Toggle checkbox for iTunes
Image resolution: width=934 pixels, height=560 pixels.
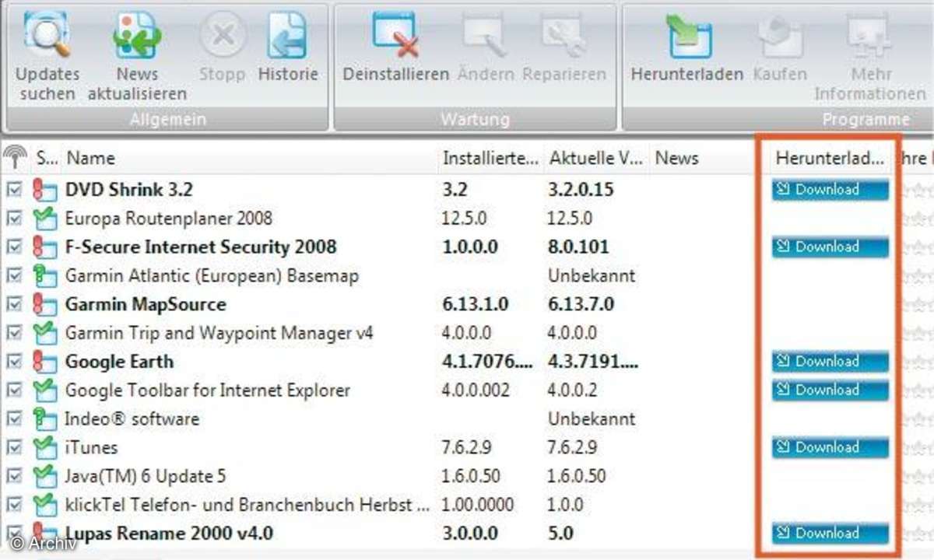tap(15, 448)
